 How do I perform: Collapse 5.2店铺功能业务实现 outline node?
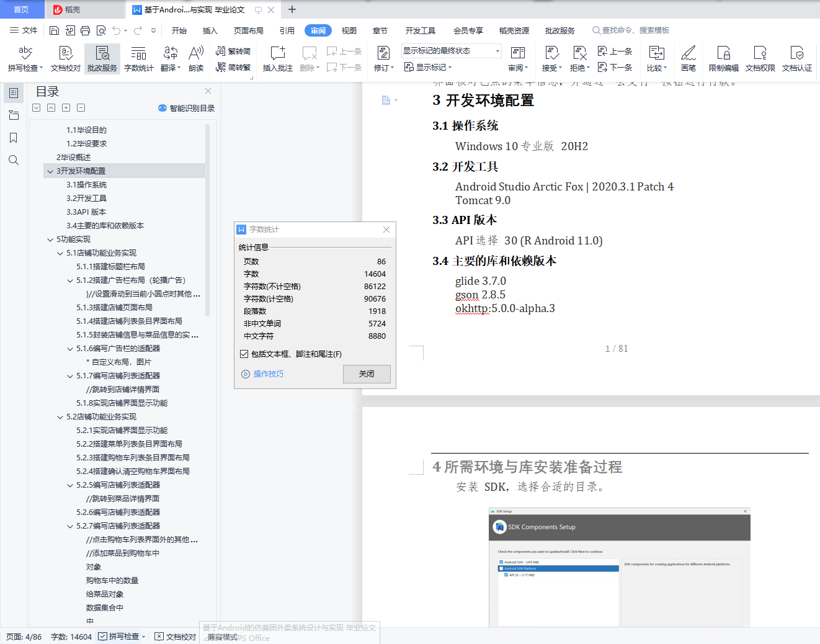tap(60, 417)
